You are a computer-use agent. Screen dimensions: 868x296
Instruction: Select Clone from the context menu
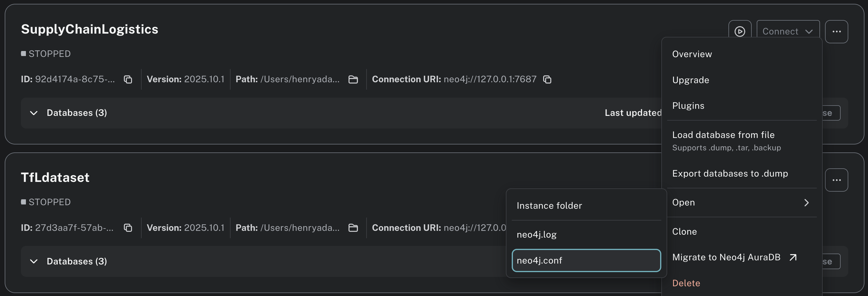[x=684, y=231]
